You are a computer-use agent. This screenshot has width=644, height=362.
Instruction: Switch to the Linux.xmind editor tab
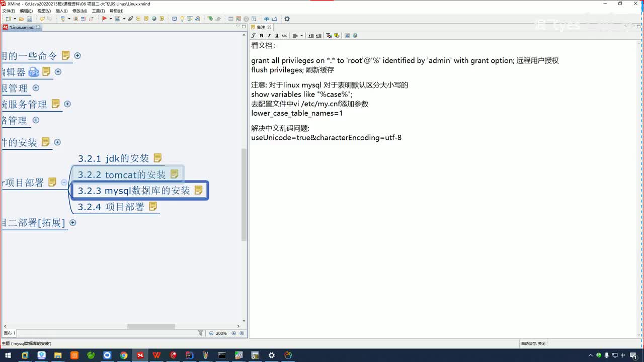click(x=21, y=27)
